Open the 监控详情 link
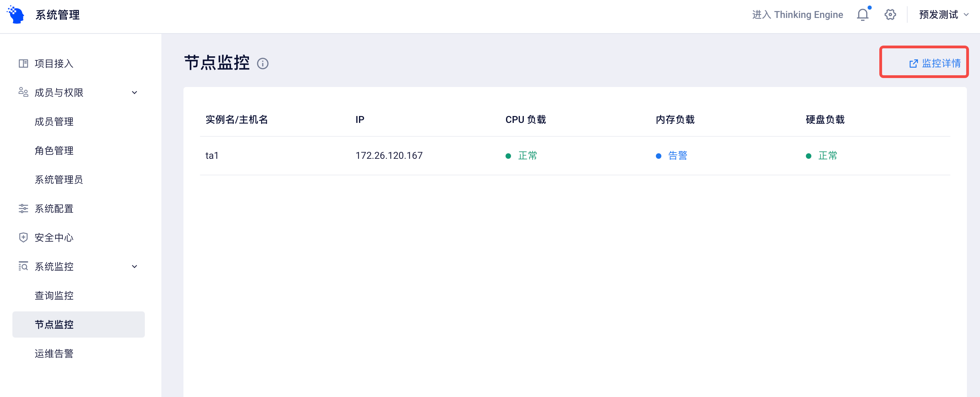This screenshot has width=980, height=397. [935, 63]
